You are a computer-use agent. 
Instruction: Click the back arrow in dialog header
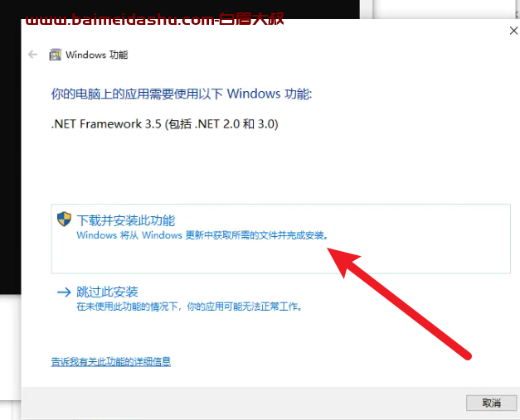(x=32, y=55)
